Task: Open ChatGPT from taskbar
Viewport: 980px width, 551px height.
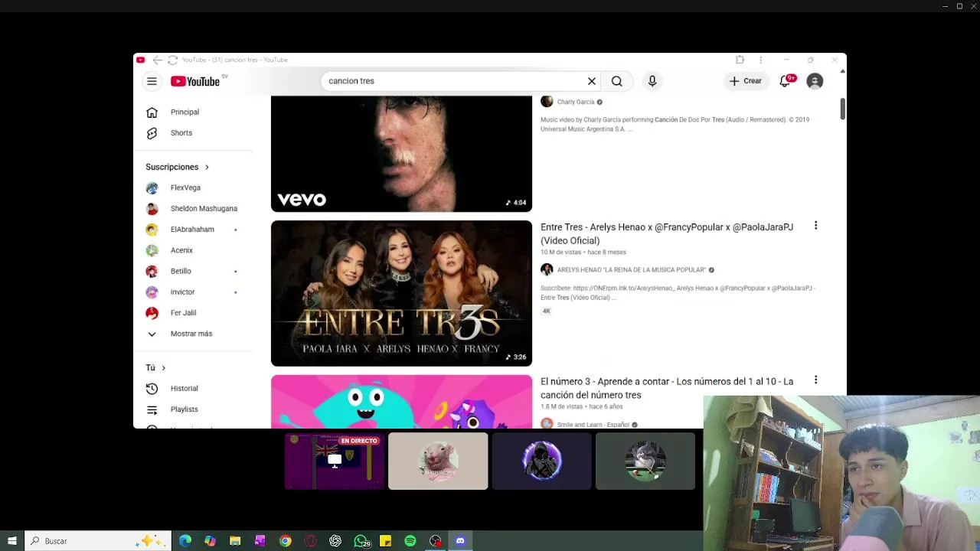Action: pyautogui.click(x=335, y=541)
